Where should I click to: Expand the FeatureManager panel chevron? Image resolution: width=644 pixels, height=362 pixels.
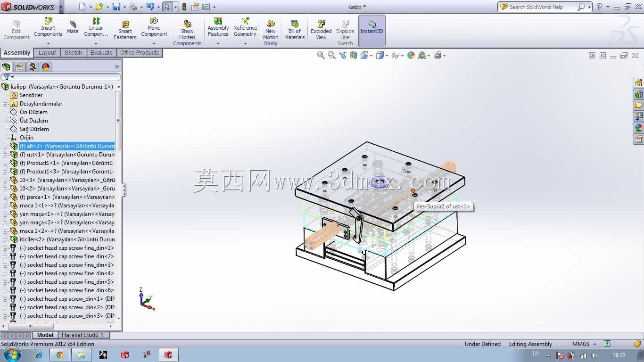(117, 67)
